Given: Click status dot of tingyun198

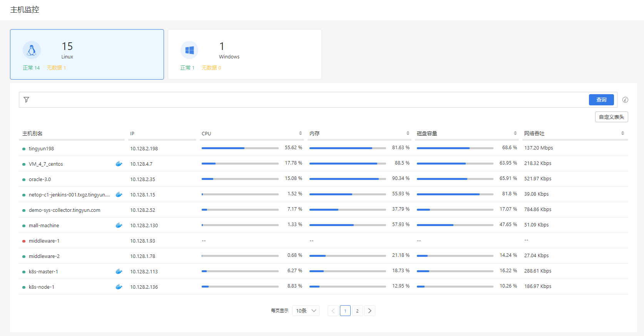Looking at the screenshot, I should (24, 149).
